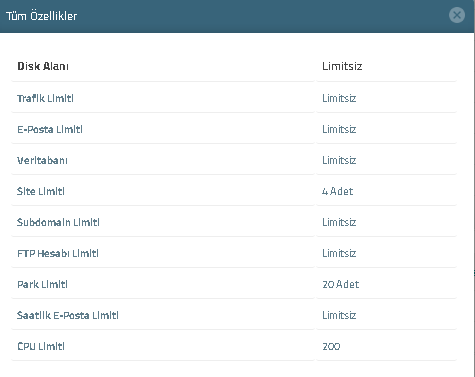Click the 200 CPU limit value
The width and height of the screenshot is (475, 377).
tap(331, 346)
